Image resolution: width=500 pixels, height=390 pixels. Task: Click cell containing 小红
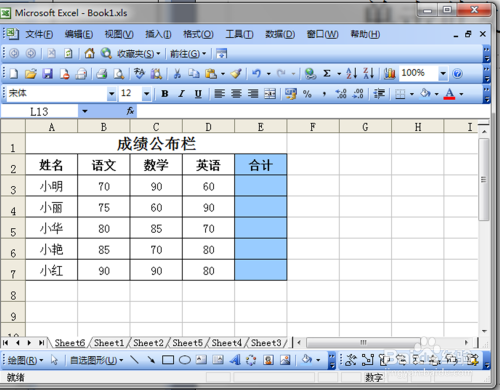(x=51, y=270)
